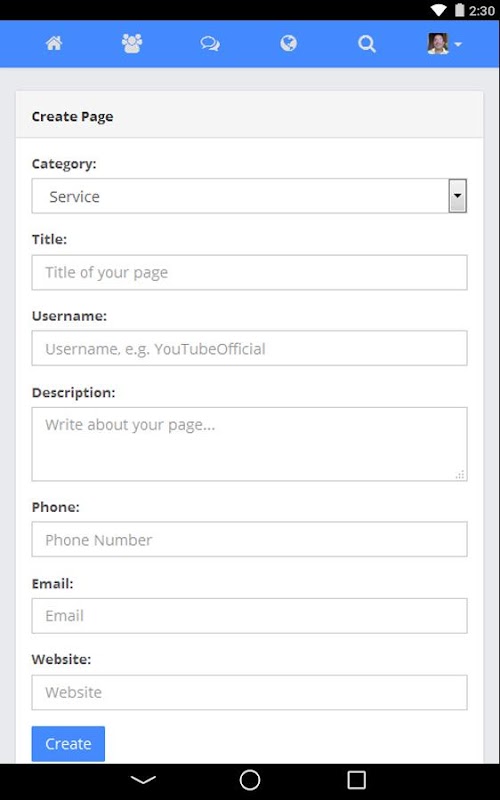Viewport: 500px width, 800px height.
Task: Expand the profile menu caret
Action: click(458, 44)
